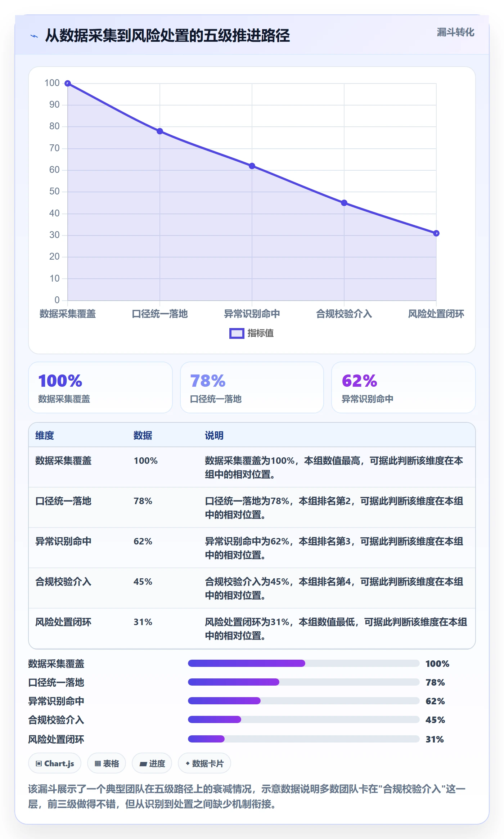Click the lightning icon beside the title

(34, 36)
